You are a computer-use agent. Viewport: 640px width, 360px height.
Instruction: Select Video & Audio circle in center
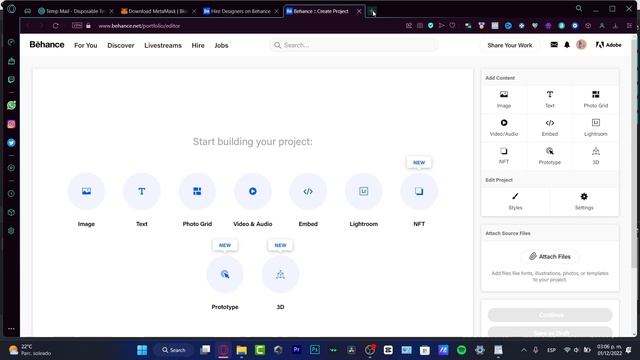253,191
